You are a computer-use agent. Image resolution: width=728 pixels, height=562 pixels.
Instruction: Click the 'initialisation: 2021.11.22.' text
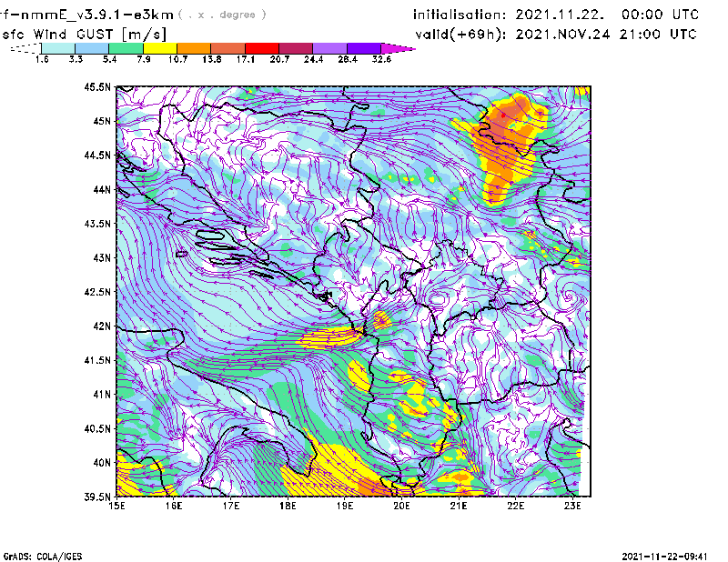[509, 15]
